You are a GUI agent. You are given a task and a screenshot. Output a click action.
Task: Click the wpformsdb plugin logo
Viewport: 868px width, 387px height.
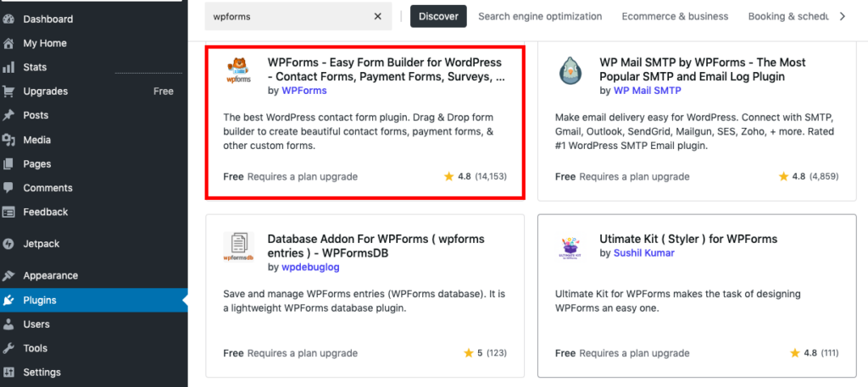pyautogui.click(x=238, y=246)
